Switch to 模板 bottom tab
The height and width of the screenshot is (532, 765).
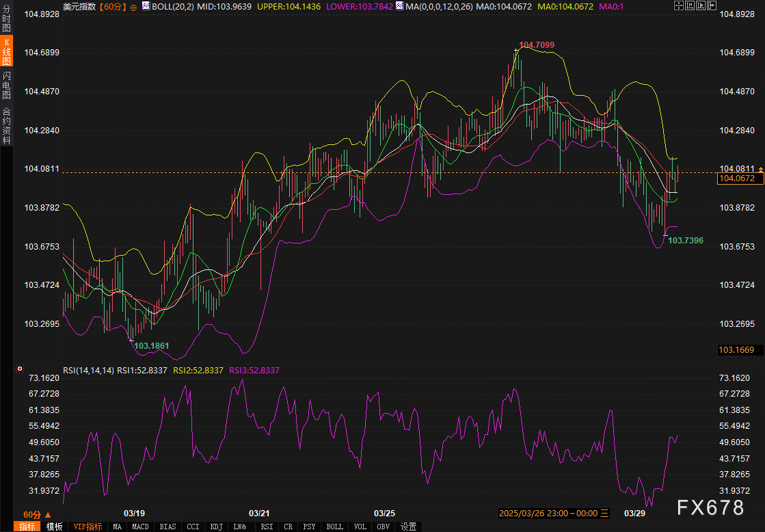click(55, 527)
